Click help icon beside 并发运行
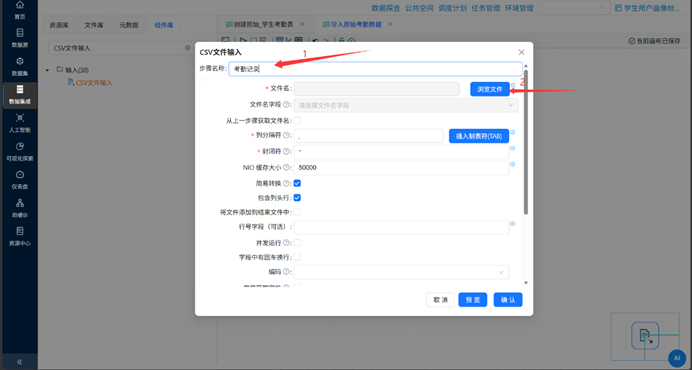This screenshot has width=692, height=370. tap(286, 243)
